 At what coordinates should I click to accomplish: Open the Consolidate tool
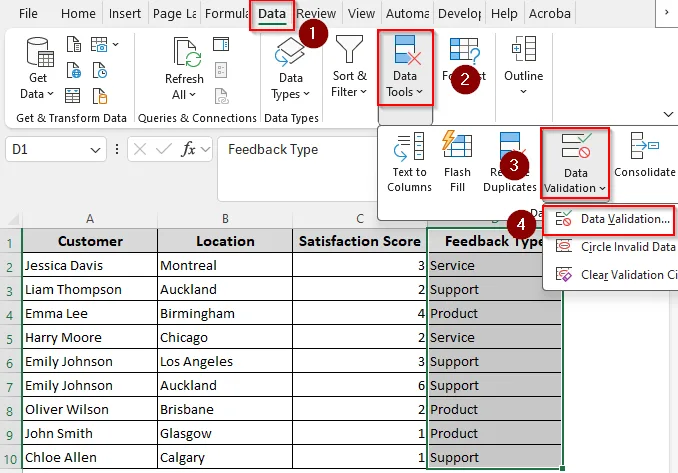644,156
